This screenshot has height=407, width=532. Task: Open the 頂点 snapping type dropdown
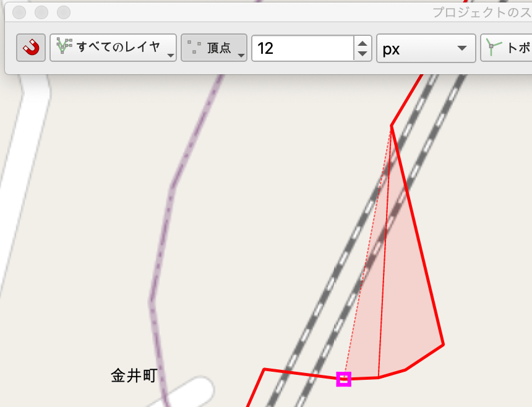pyautogui.click(x=214, y=48)
